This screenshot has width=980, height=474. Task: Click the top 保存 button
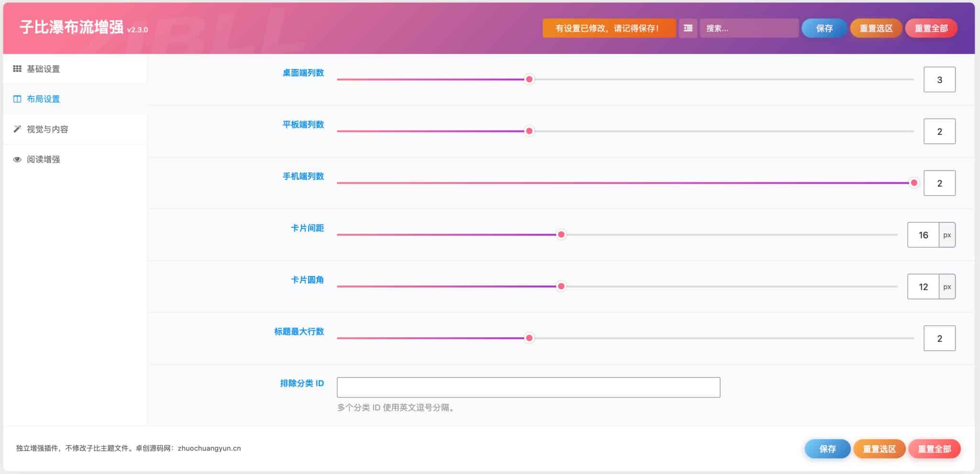pos(824,28)
